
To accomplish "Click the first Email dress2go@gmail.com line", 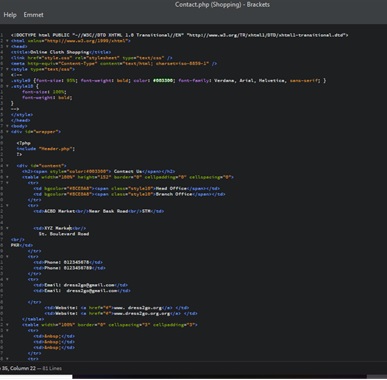I will (x=81, y=285).
